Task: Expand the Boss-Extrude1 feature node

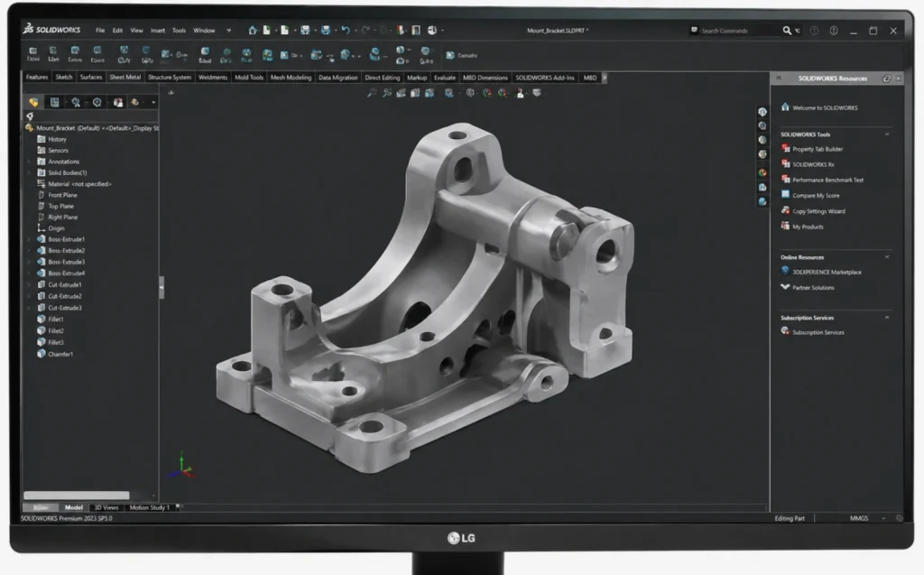Action: 29,239
